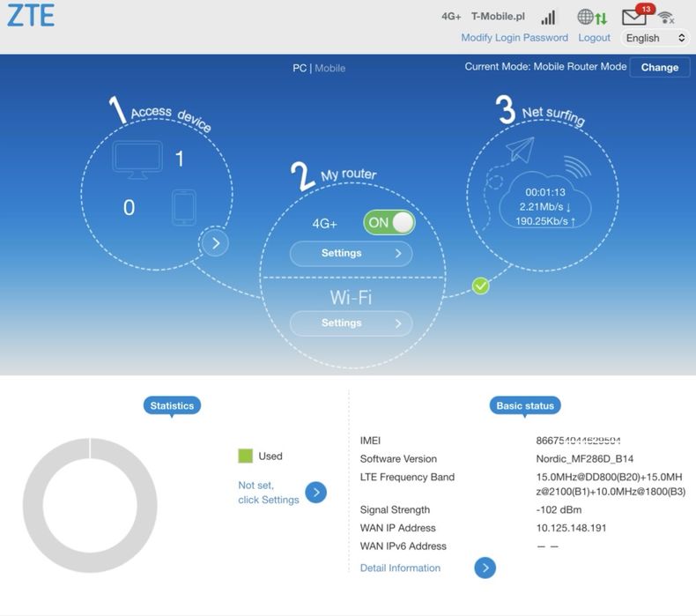Select the Statistics label tab
The height and width of the screenshot is (616, 696).
[172, 405]
